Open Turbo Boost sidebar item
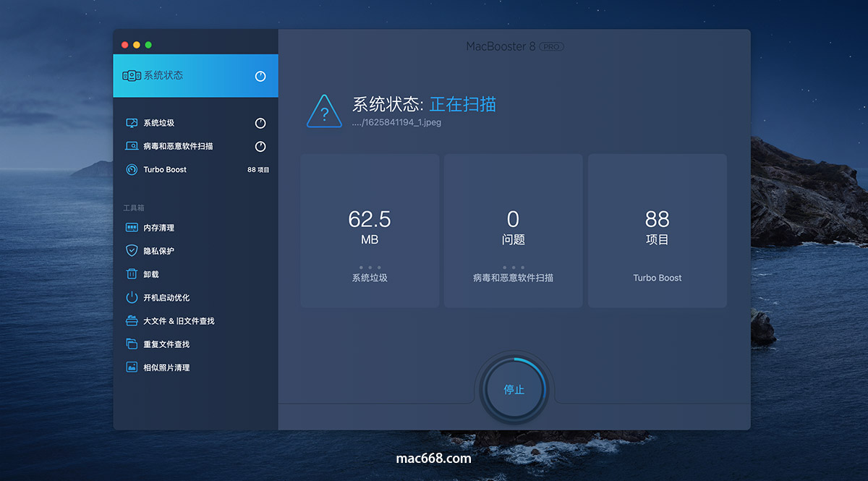The image size is (868, 481). click(195, 170)
